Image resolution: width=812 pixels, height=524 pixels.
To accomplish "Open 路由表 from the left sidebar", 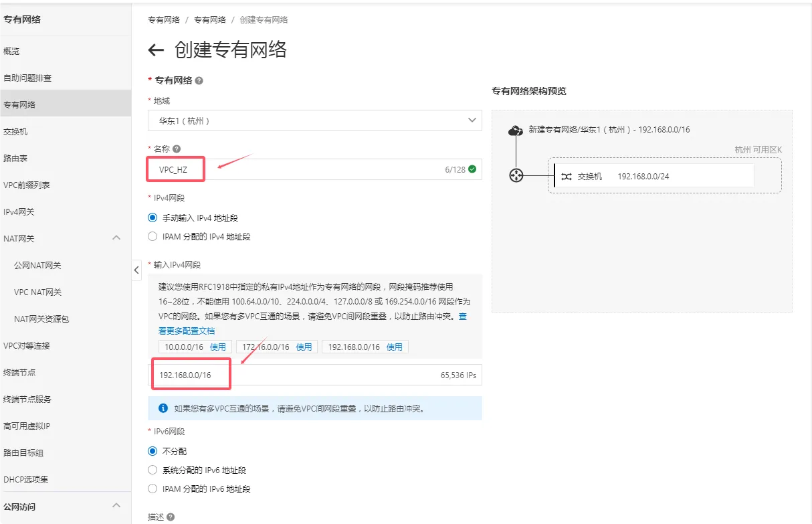I will pos(19,158).
